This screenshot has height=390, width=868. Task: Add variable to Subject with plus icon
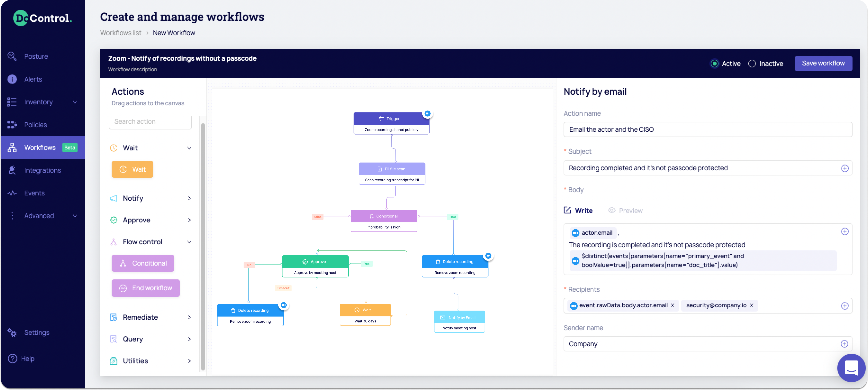click(x=844, y=168)
